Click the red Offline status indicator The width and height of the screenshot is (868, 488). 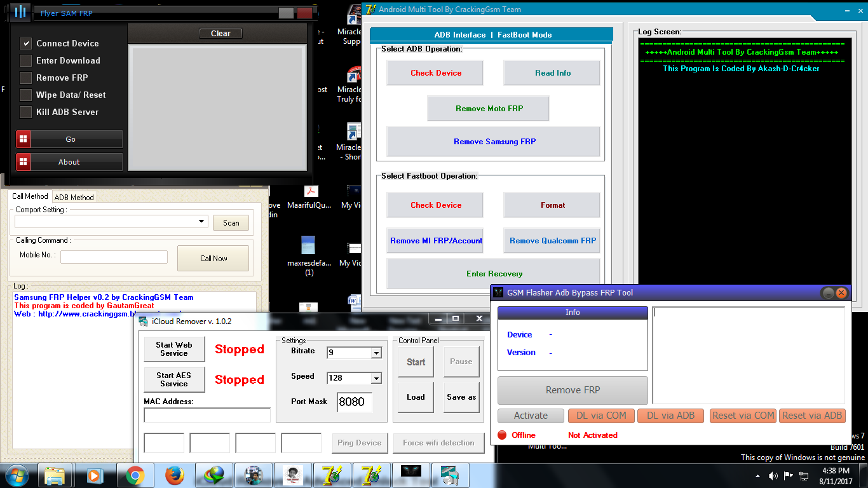(502, 435)
